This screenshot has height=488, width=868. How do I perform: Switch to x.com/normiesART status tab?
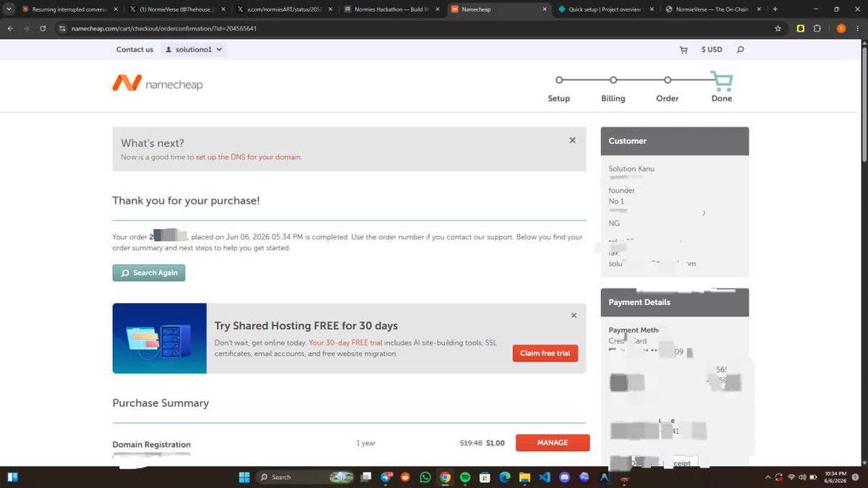(285, 9)
